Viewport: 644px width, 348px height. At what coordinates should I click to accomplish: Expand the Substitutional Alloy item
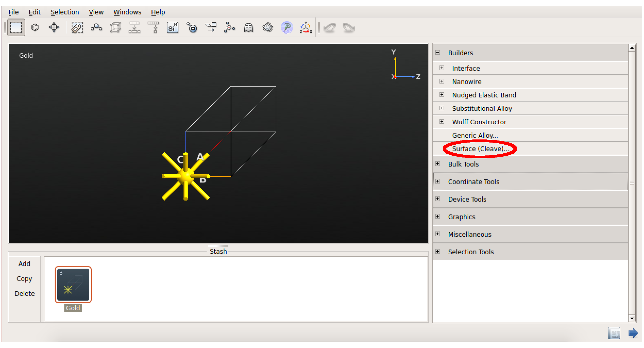tap(442, 108)
